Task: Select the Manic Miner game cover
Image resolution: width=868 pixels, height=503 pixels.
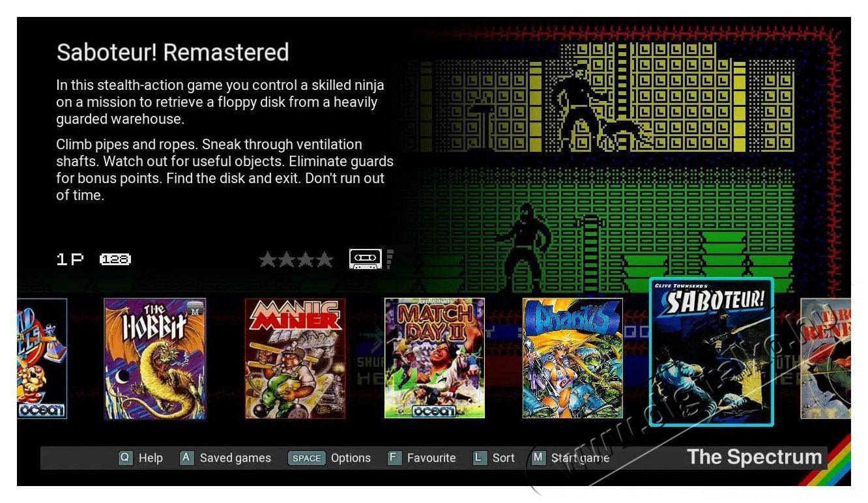Action: coord(295,358)
